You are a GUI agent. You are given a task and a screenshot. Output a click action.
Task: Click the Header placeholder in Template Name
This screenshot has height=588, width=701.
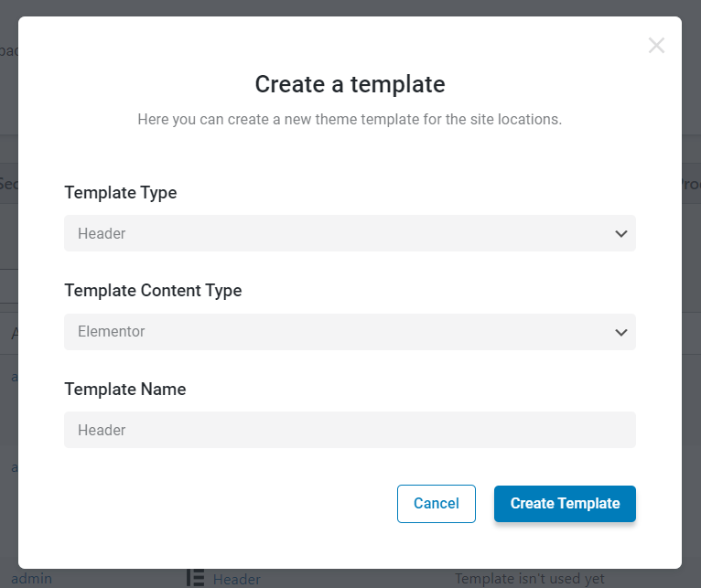102,431
